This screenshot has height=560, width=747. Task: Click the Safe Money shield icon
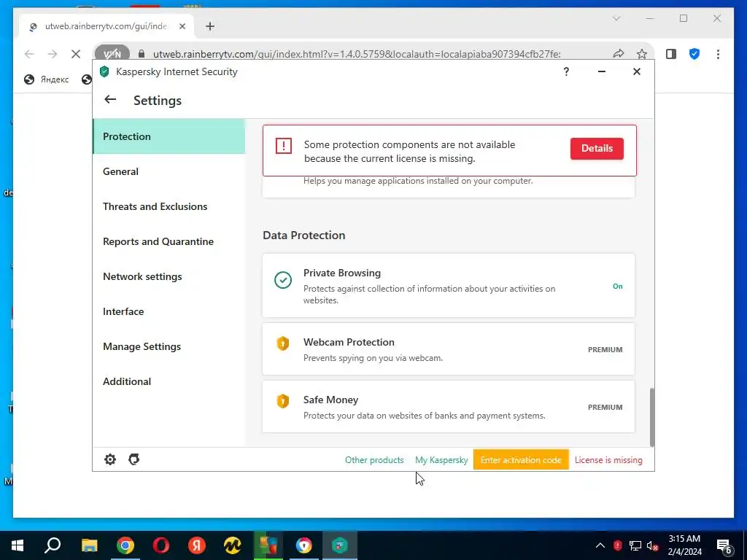pos(283,401)
